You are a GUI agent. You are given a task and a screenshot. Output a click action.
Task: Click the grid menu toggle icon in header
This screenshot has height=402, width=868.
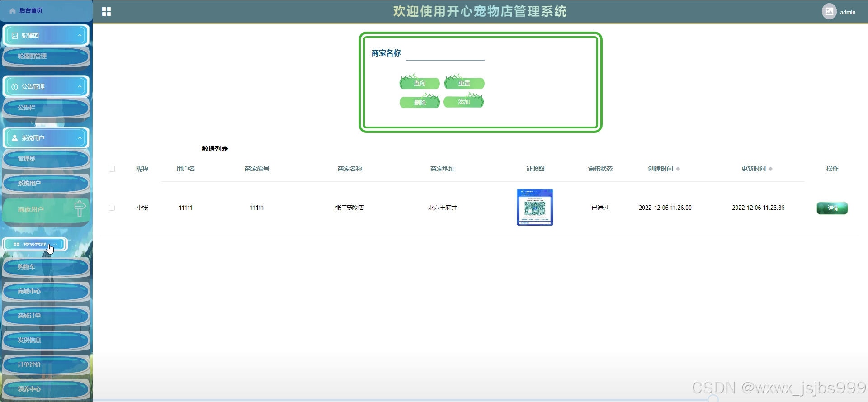[107, 12]
